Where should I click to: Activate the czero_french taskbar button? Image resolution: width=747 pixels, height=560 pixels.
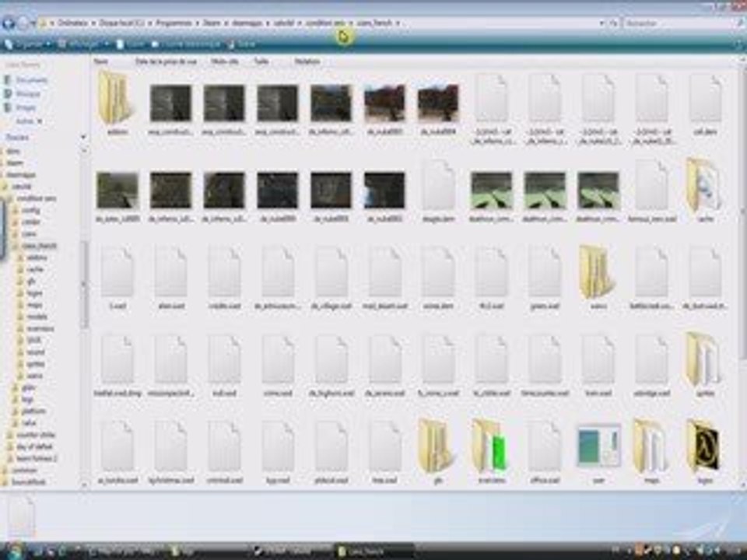click(374, 551)
